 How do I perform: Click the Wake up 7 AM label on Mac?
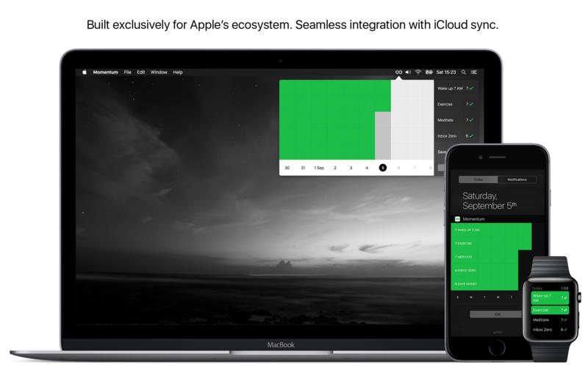tap(450, 88)
